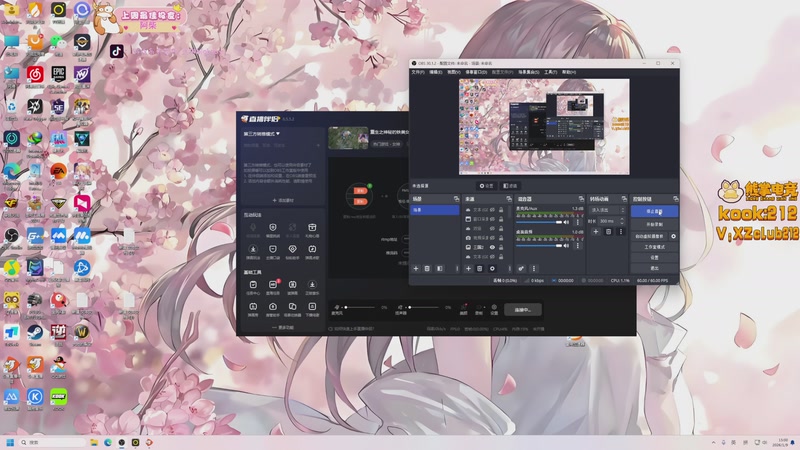The image size is (800, 450).
Task: Open advanced audio properties gear in mixer
Action: pos(521,268)
